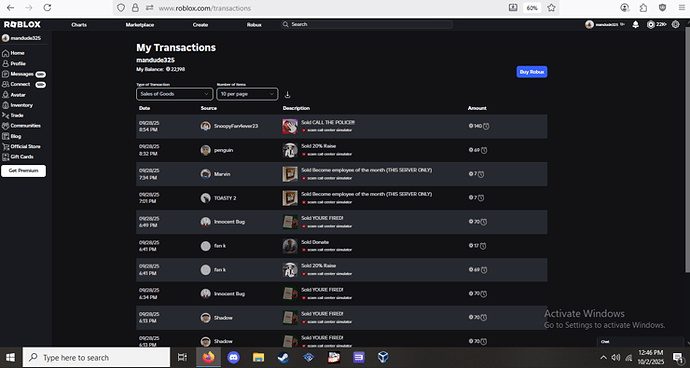690x368 pixels.
Task: Open the CALL THE POLICE item thumbnail
Action: coord(290,126)
